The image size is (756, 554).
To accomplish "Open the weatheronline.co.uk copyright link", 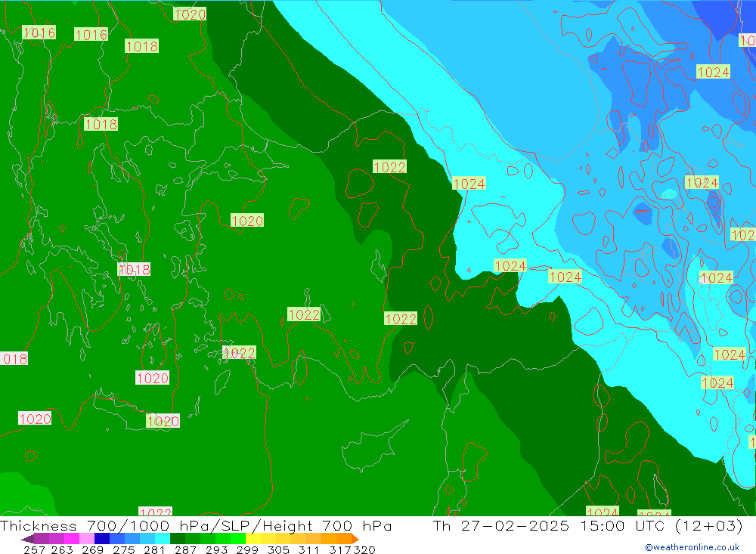I will tap(692, 547).
